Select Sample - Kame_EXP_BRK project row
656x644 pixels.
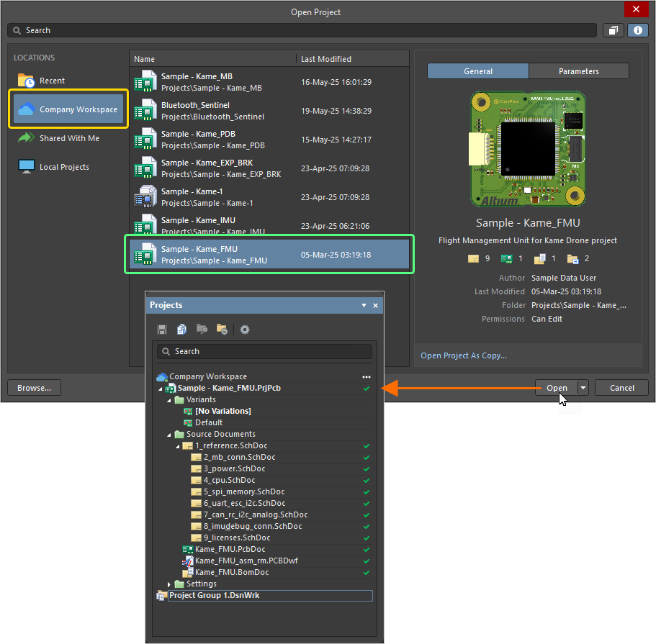tap(269, 168)
